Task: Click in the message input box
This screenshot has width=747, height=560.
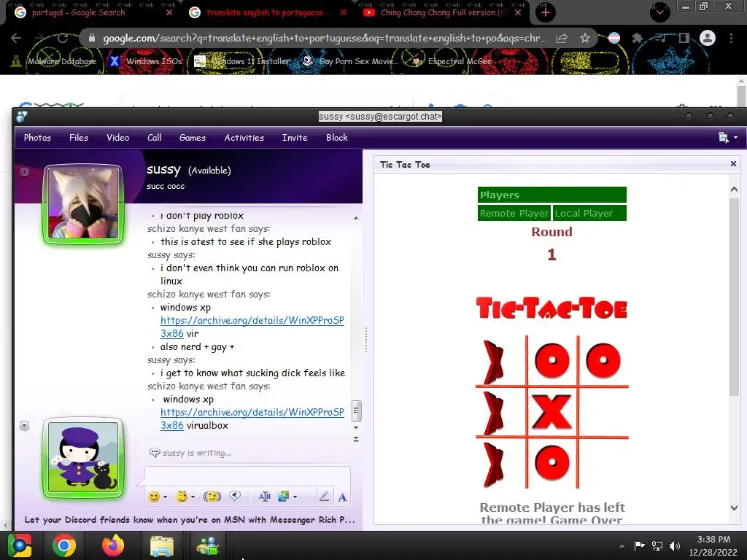Action: pyautogui.click(x=247, y=475)
